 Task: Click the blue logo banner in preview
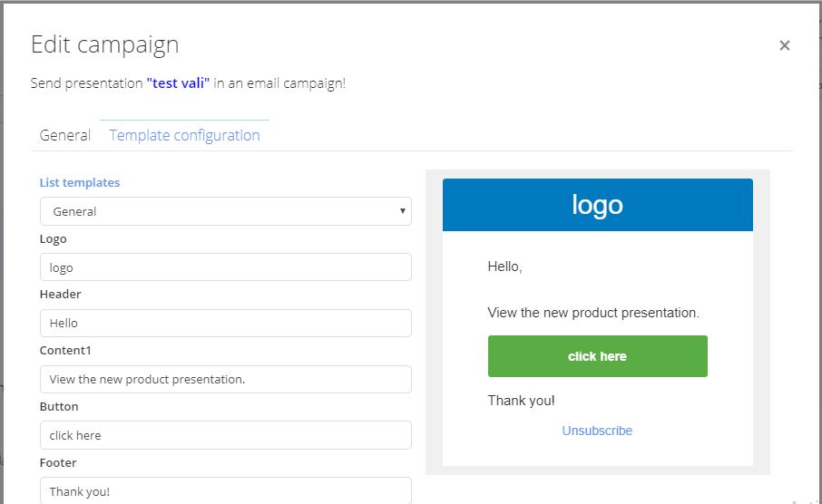pyautogui.click(x=598, y=205)
